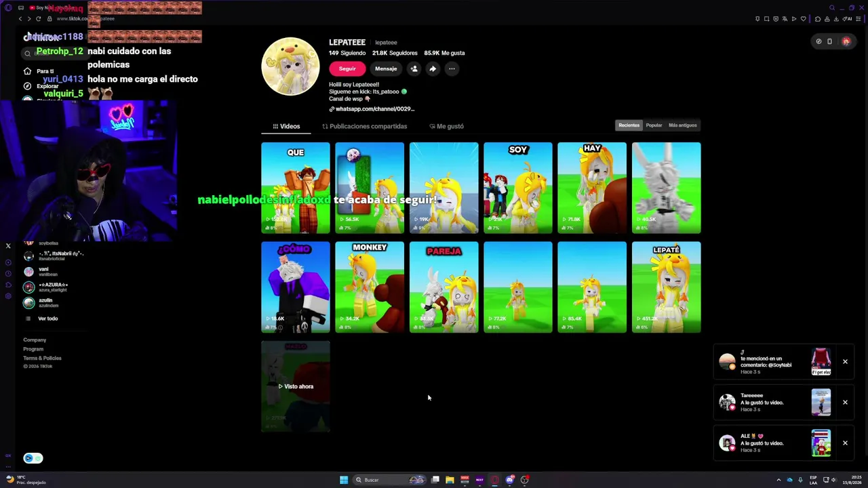868x488 pixels.
Task: Open browser easy setup sliders icon
Action: click(x=859, y=19)
